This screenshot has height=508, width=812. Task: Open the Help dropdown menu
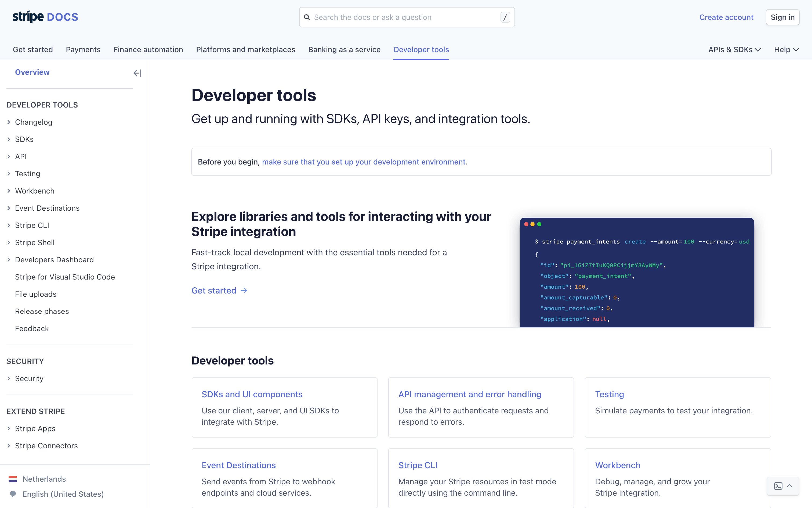786,49
